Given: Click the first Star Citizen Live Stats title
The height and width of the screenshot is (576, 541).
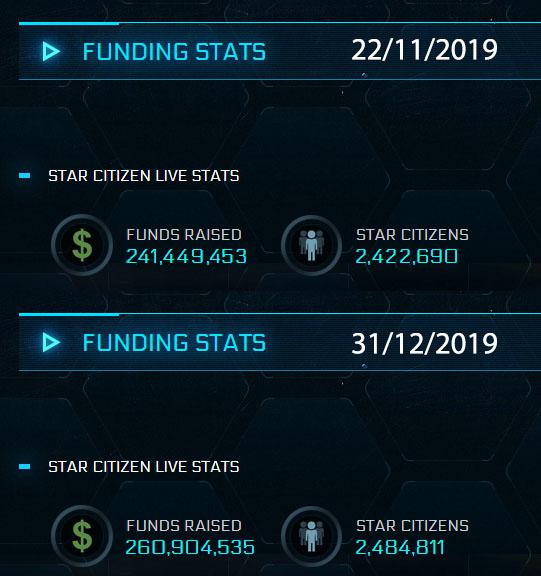Looking at the screenshot, I should 144,176.
